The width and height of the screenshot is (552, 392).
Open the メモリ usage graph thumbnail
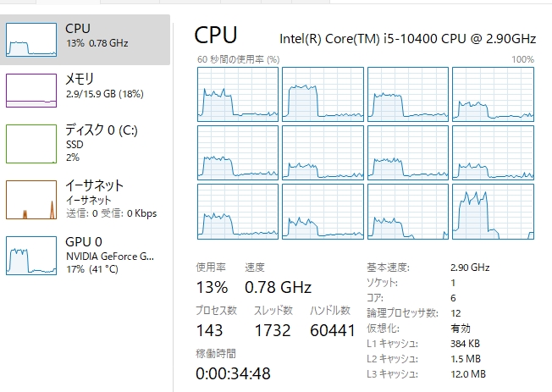click(31, 91)
